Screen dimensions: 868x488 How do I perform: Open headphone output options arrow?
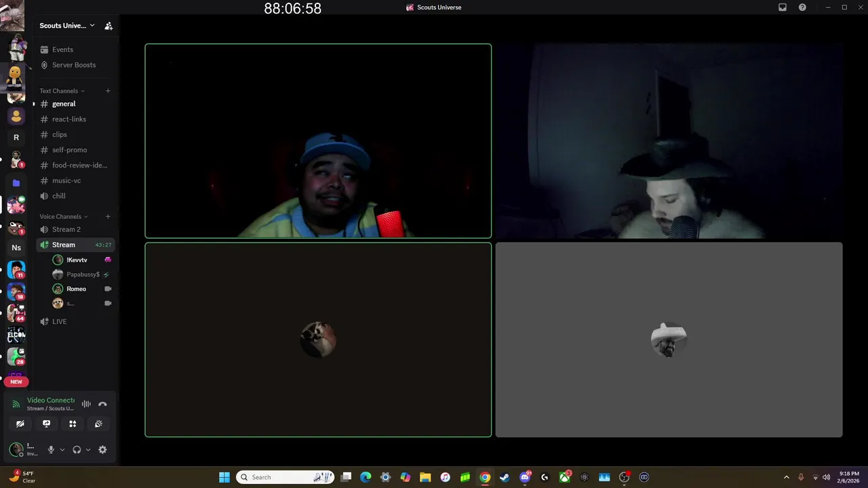pyautogui.click(x=87, y=449)
